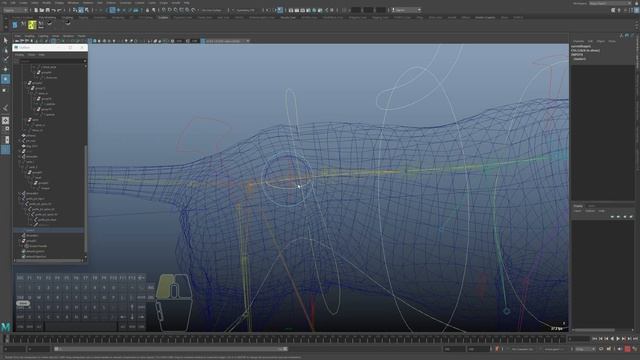Click single perspective layout button in toolbox

coord(5,121)
